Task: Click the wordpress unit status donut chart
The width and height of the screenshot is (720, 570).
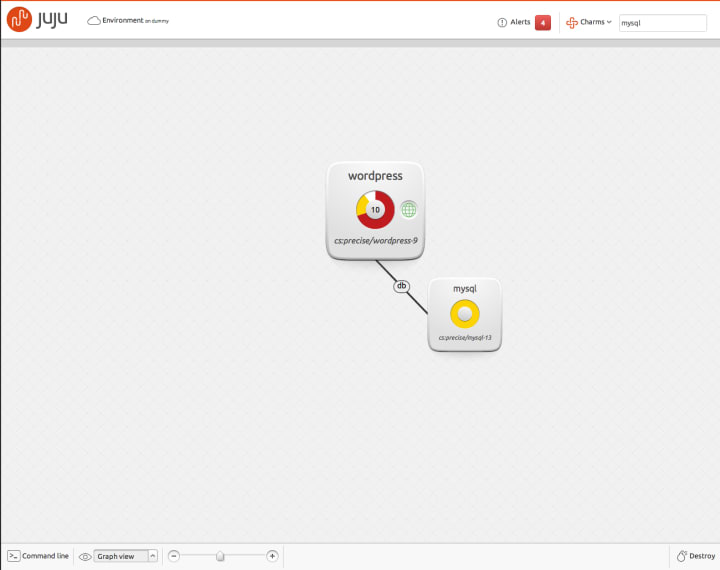Action: tap(375, 210)
